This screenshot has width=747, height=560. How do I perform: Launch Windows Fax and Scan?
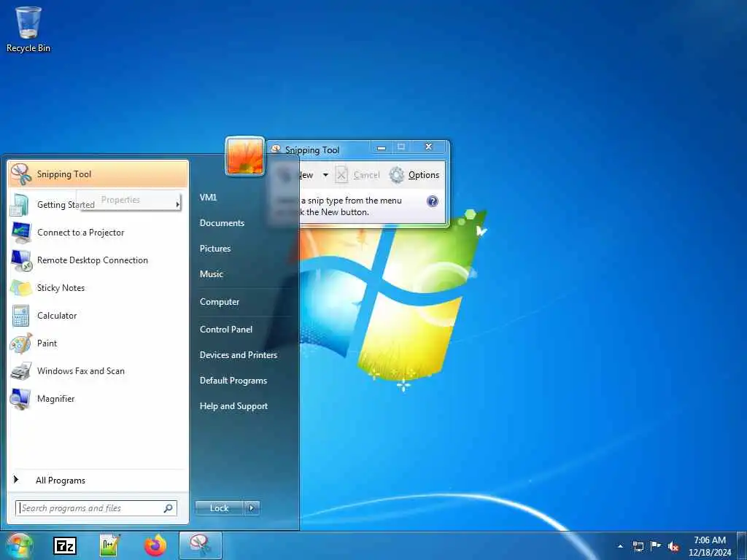[x=98, y=370]
